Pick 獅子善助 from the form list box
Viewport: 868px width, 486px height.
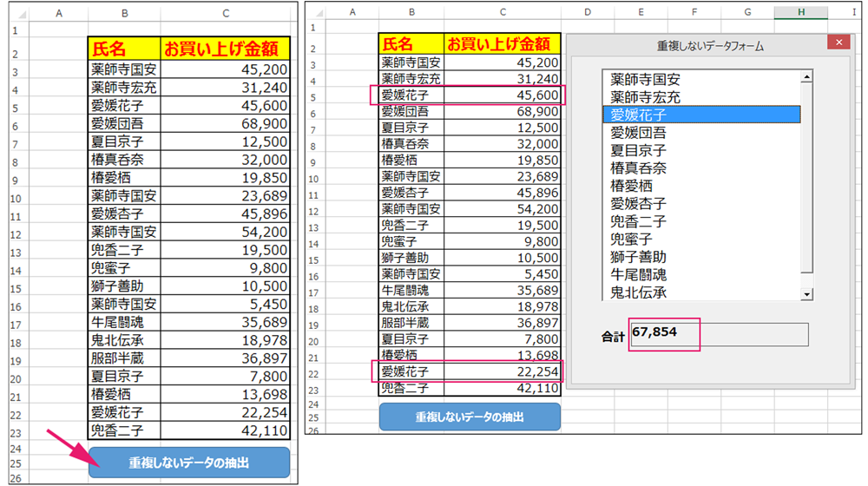639,257
